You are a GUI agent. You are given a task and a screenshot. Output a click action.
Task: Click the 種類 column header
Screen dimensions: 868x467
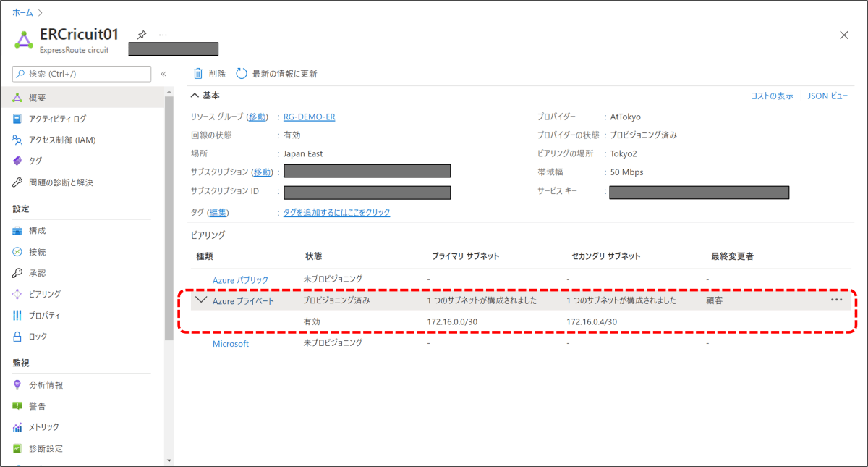pyautogui.click(x=205, y=256)
